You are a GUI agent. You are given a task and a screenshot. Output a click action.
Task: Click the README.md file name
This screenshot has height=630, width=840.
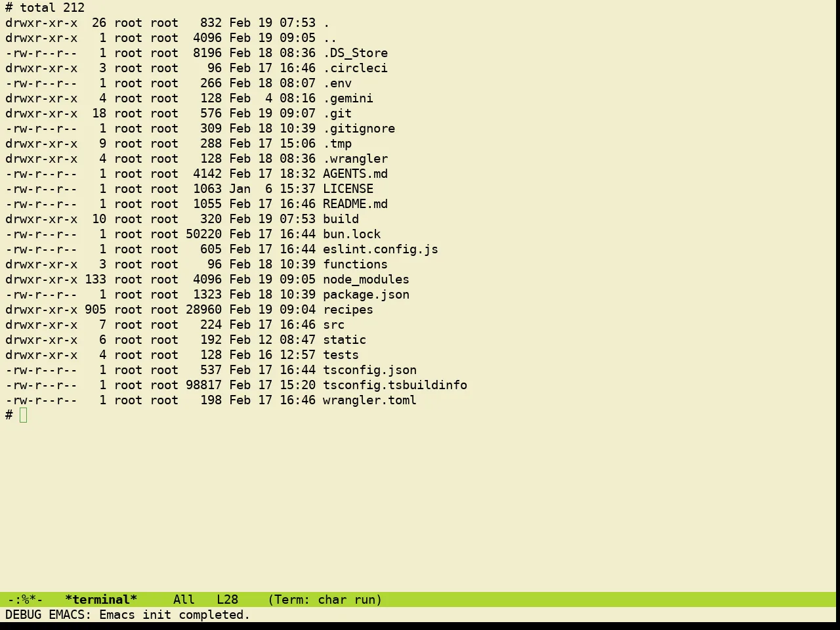(x=355, y=204)
